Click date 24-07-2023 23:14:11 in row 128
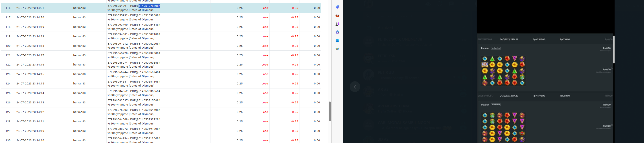This screenshot has width=644, height=143. pos(30,122)
